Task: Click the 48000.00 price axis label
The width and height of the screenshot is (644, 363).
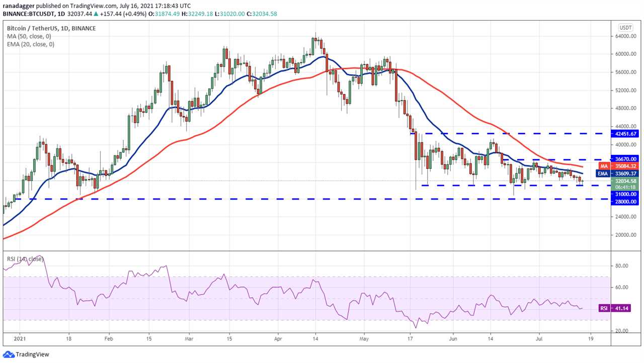Action: tap(626, 109)
